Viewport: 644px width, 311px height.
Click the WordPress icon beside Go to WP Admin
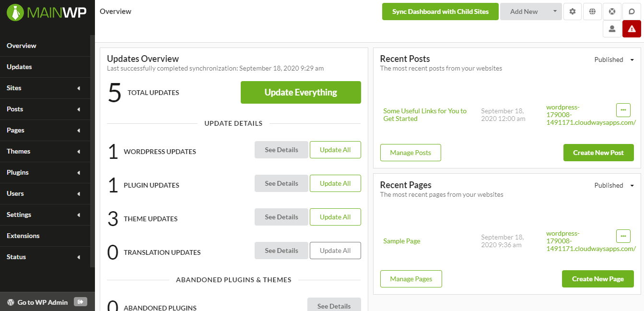(x=11, y=302)
